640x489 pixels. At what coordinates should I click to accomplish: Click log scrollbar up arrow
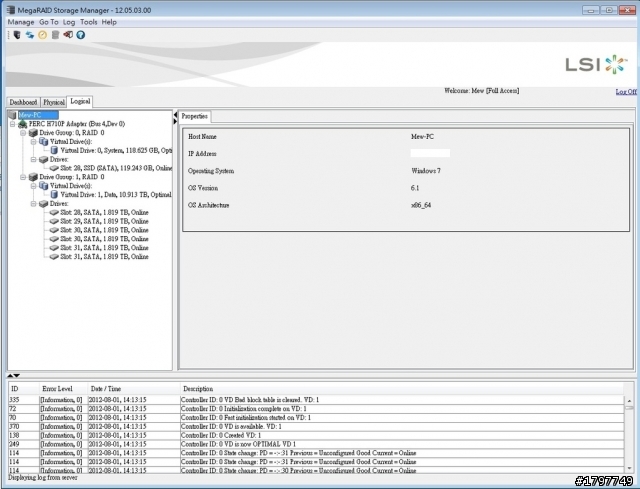[629, 402]
